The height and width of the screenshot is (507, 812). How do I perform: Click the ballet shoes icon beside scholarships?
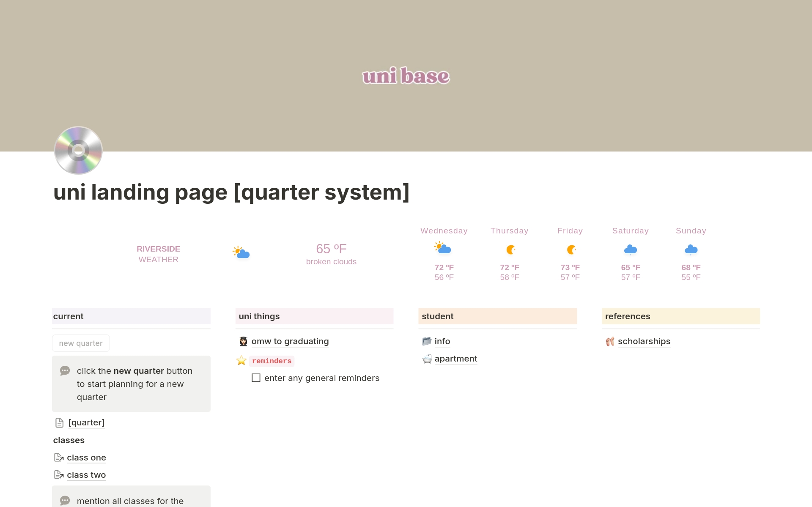(x=610, y=341)
